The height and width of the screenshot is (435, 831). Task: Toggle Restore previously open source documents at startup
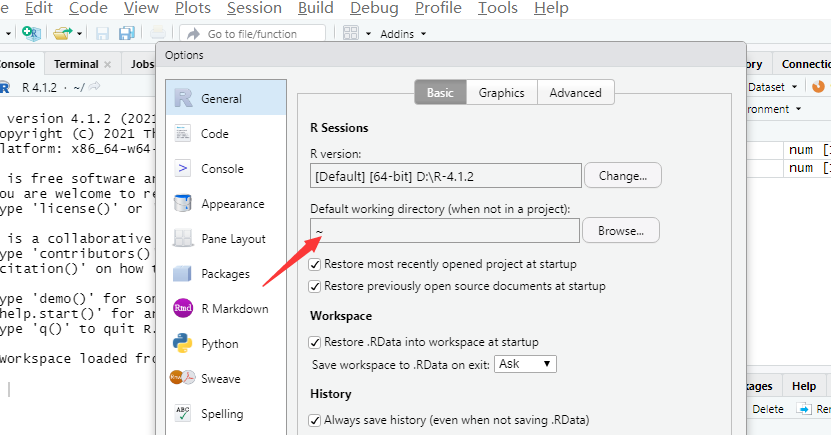coord(315,287)
